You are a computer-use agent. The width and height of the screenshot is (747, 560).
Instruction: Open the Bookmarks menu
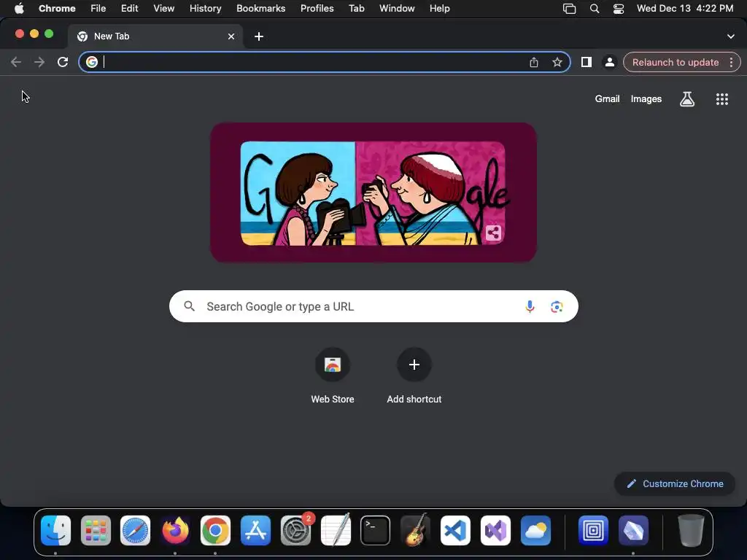tap(261, 9)
